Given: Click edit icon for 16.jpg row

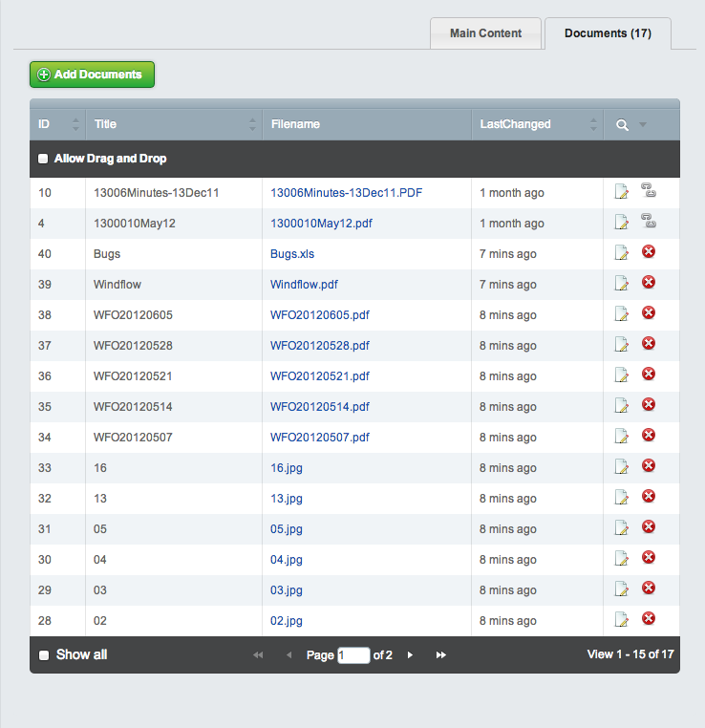Looking at the screenshot, I should pos(622,467).
